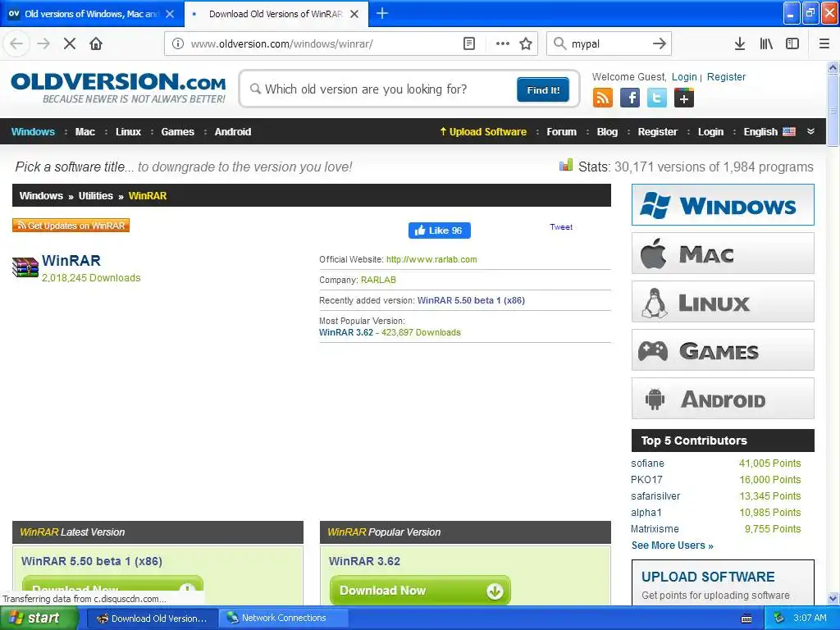
Task: Click the Facebook Like 96 button
Action: (x=440, y=231)
